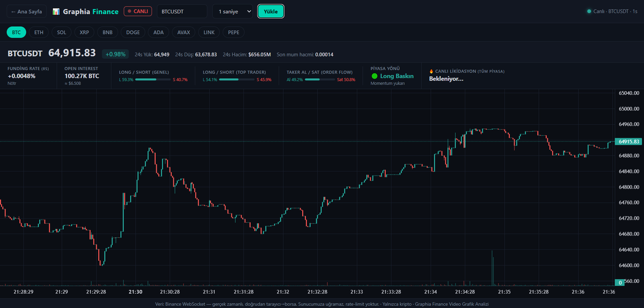Click the Open Interest 100.27K BTC value

(82, 76)
